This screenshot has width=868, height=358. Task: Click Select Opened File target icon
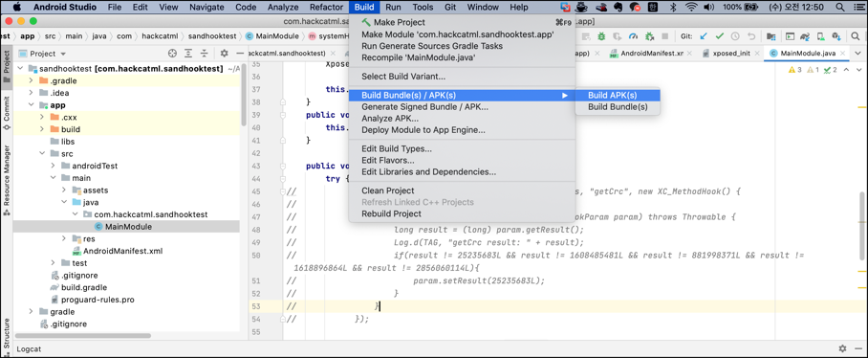(x=172, y=54)
